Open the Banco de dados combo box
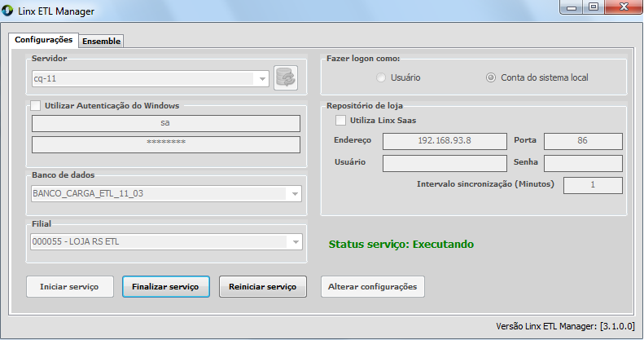 [x=166, y=193]
